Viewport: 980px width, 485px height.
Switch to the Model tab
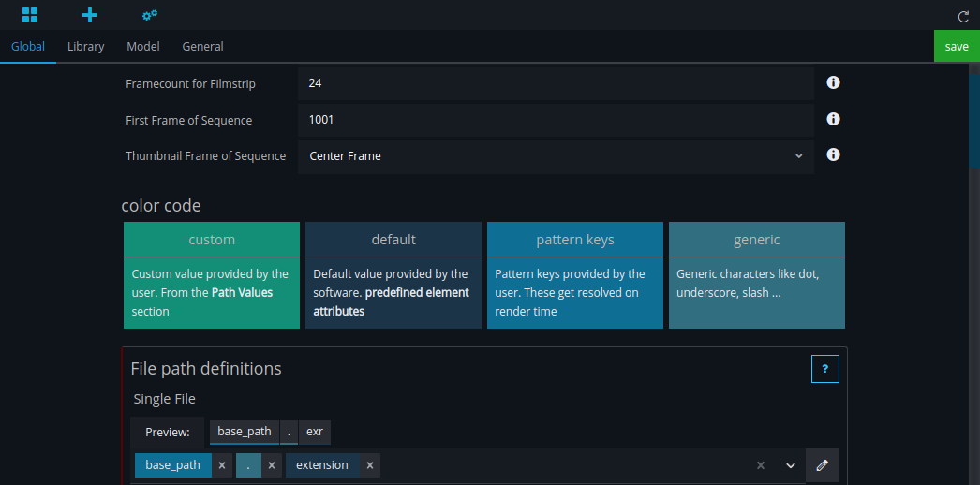143,46
